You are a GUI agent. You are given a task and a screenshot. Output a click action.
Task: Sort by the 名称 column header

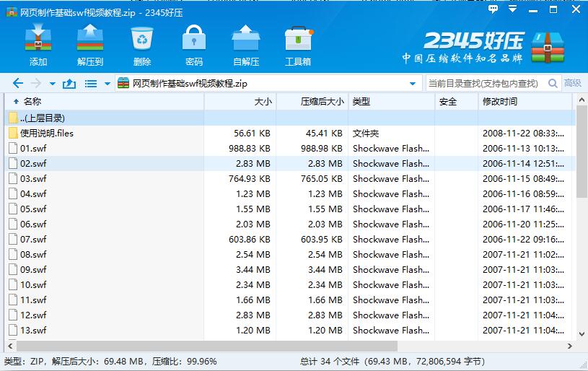[x=105, y=101]
